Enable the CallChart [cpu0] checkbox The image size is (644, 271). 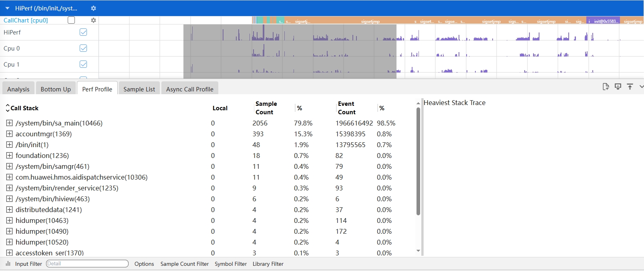[71, 20]
